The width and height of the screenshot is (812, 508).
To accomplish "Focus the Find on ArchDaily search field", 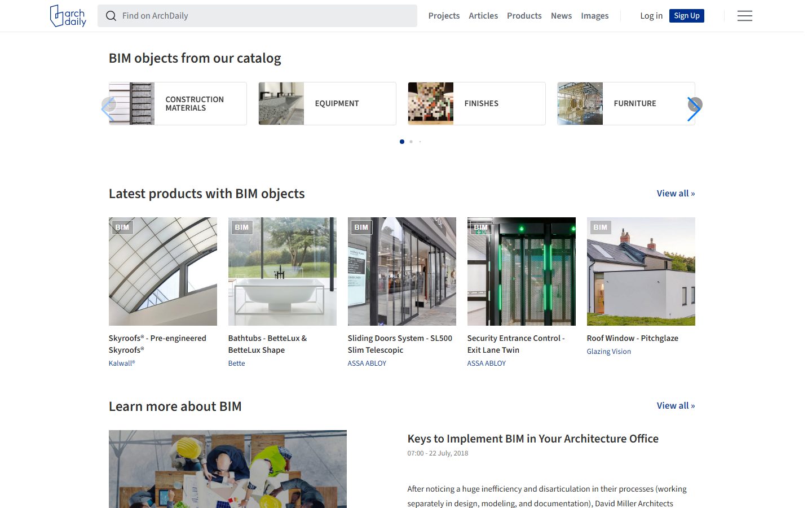I will point(257,16).
